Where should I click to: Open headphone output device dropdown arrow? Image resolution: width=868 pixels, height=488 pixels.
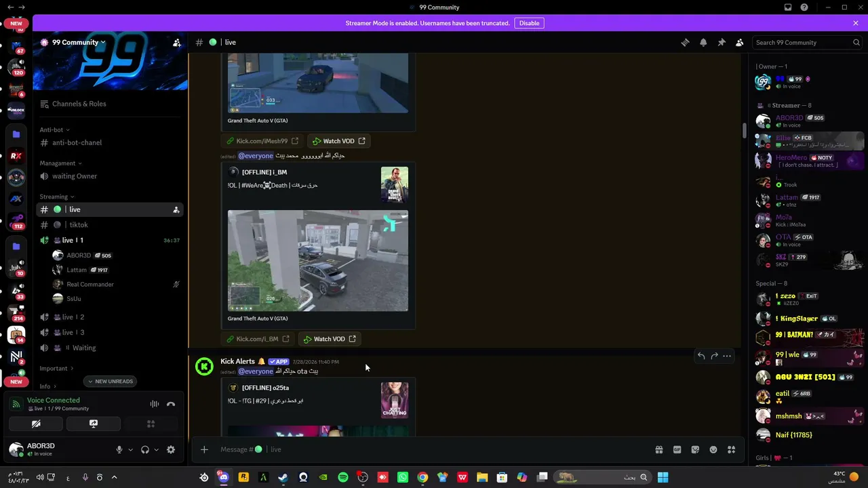[156, 449]
